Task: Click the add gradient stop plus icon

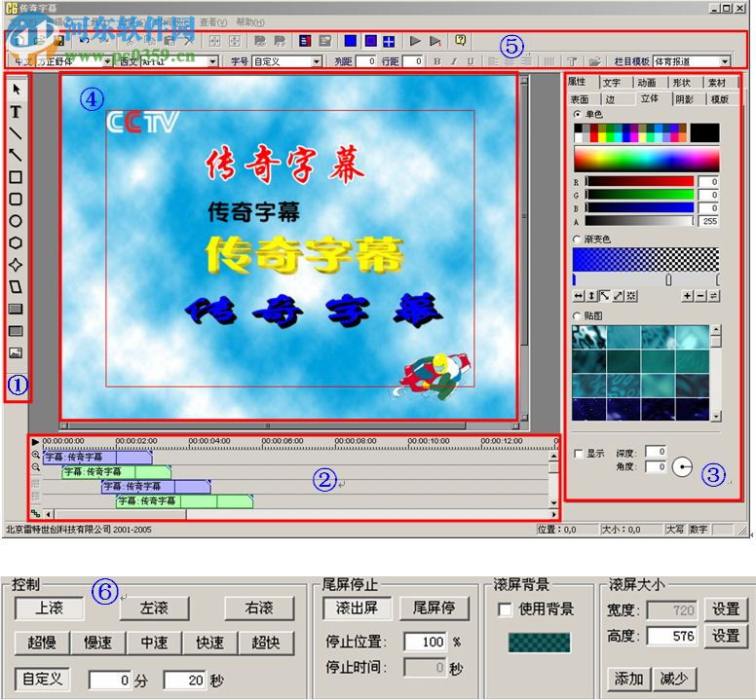Action: 687,296
